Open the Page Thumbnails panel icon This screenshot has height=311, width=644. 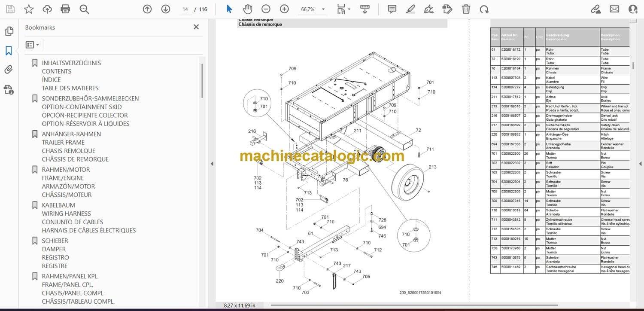(x=9, y=31)
